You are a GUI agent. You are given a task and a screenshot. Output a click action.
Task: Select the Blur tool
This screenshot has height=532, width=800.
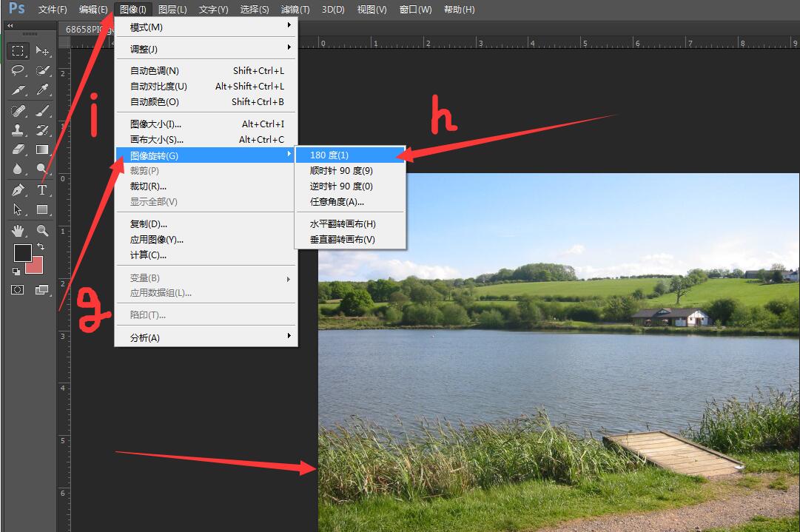click(x=18, y=169)
